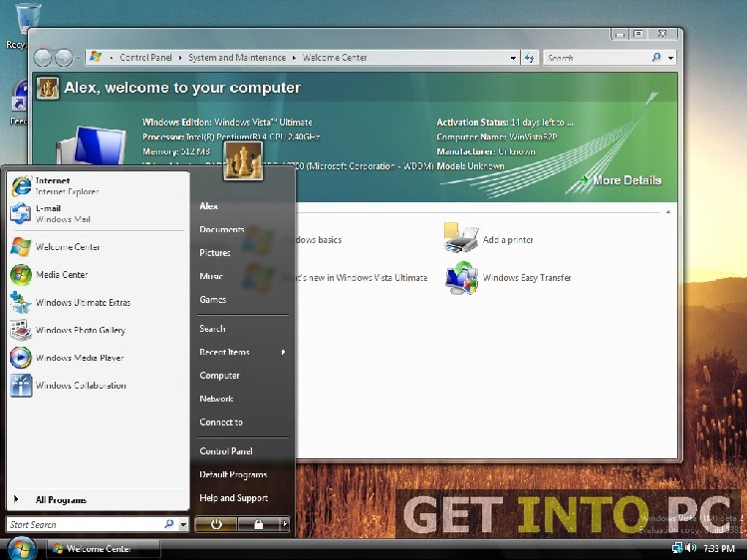Select Search in Start menu
This screenshot has width=747, height=560.
click(212, 329)
